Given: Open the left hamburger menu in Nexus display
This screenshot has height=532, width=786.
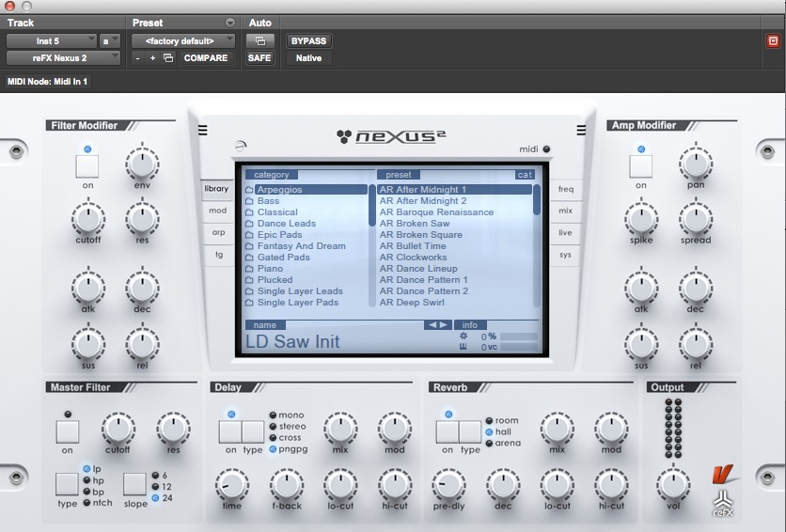Looking at the screenshot, I should coord(202,131).
